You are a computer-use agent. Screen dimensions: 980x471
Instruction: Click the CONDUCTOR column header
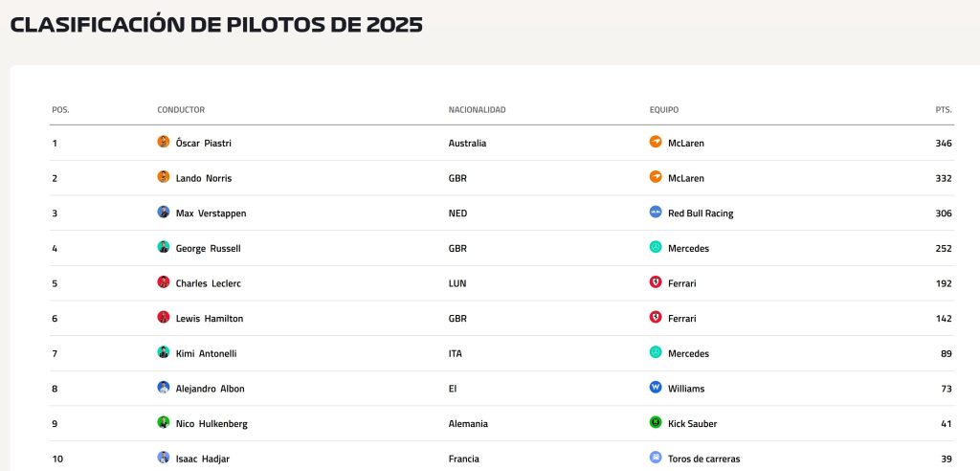click(181, 110)
